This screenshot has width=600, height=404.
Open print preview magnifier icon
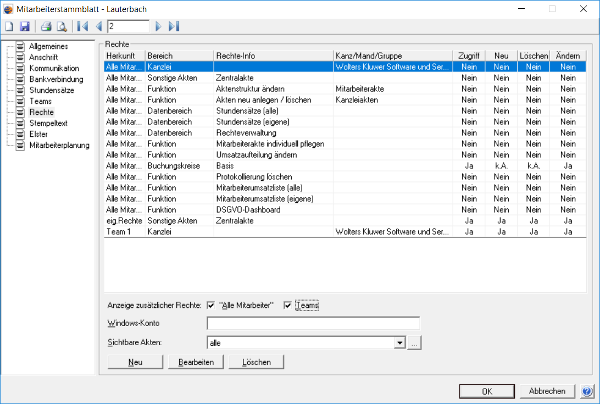point(62,26)
